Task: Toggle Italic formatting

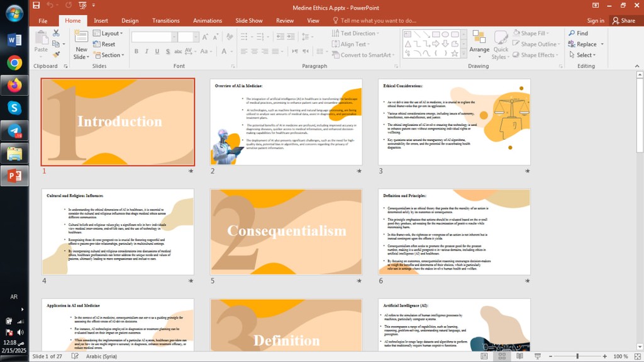Action: pyautogui.click(x=146, y=52)
